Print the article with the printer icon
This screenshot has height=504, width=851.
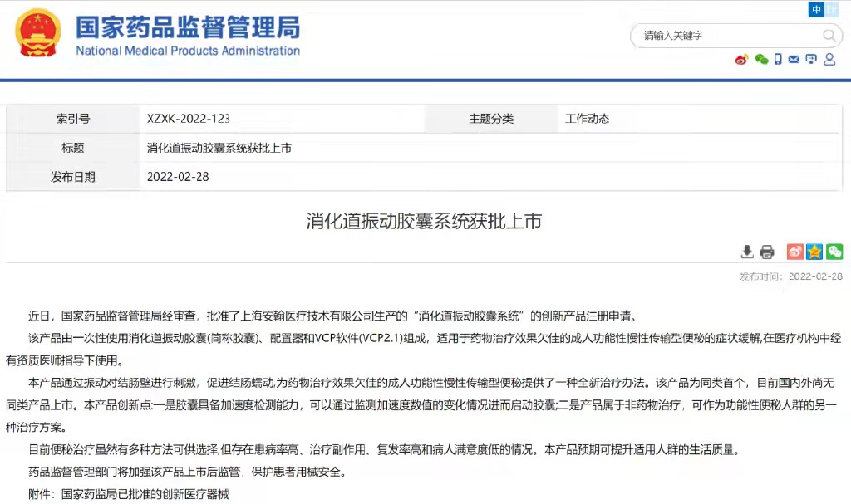tap(767, 252)
